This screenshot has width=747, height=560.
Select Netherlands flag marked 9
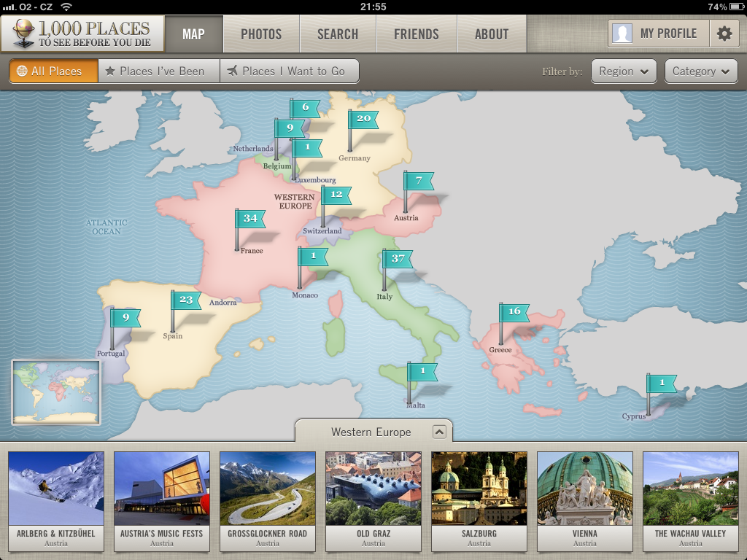coord(289,128)
